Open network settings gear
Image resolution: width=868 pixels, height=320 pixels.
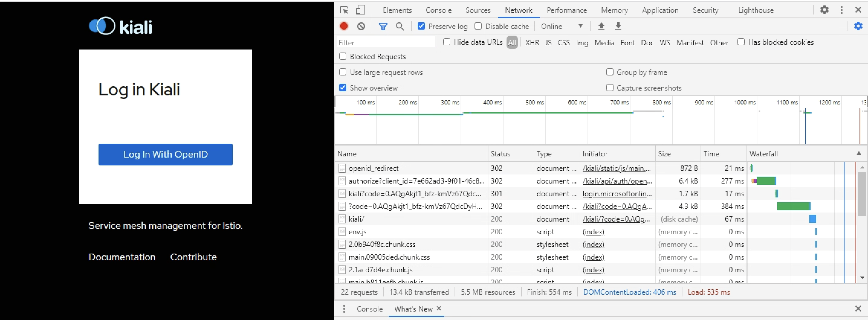click(x=857, y=26)
